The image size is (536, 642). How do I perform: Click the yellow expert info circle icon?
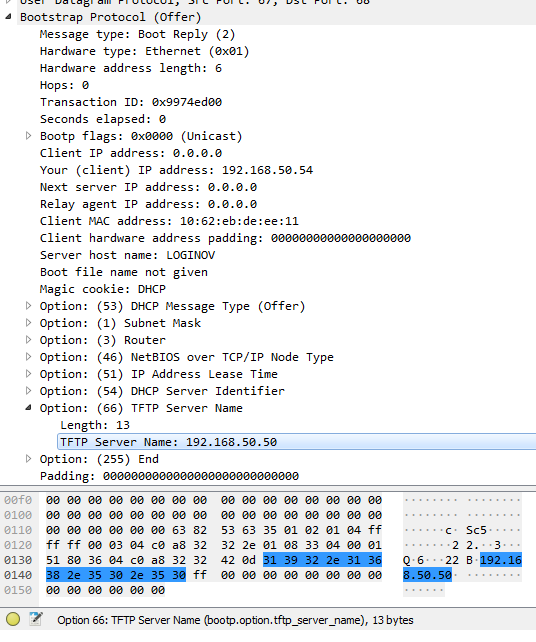(13, 619)
